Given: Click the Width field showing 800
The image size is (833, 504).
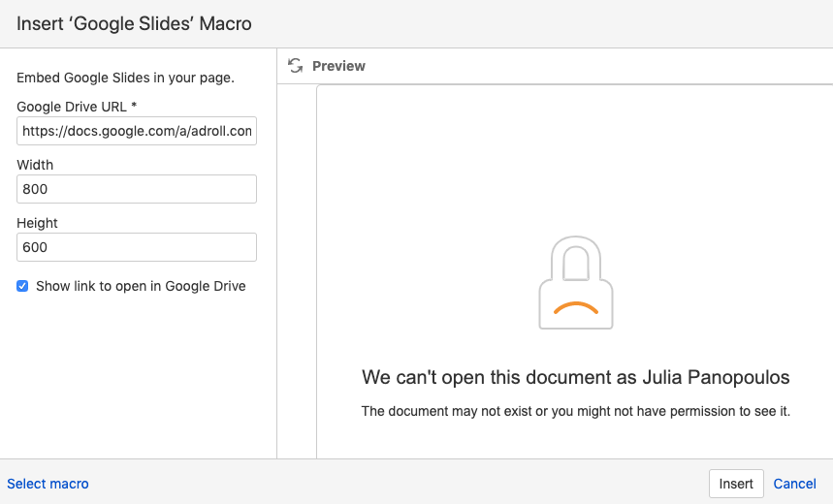Looking at the screenshot, I should point(137,189).
